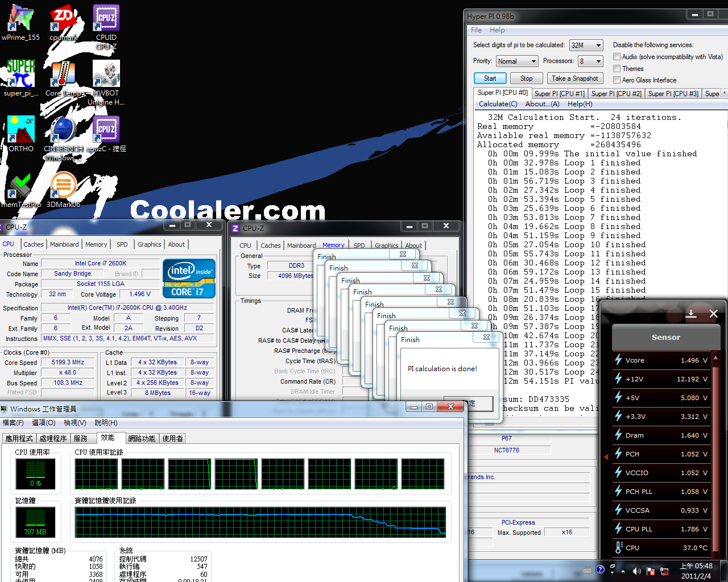728x582 pixels.
Task: Click the CPU usage meter in Task Manager
Action: [x=35, y=473]
